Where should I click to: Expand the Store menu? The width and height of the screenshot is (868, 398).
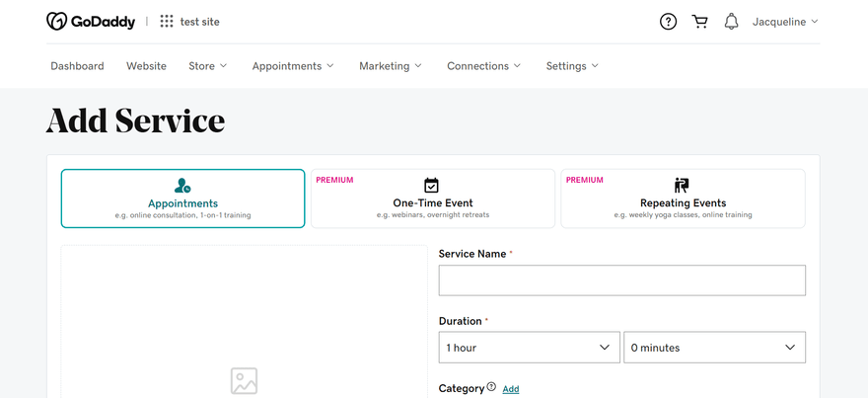pos(207,66)
